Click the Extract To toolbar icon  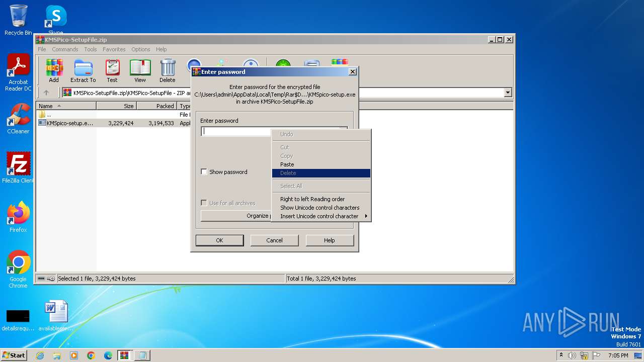pyautogui.click(x=83, y=71)
